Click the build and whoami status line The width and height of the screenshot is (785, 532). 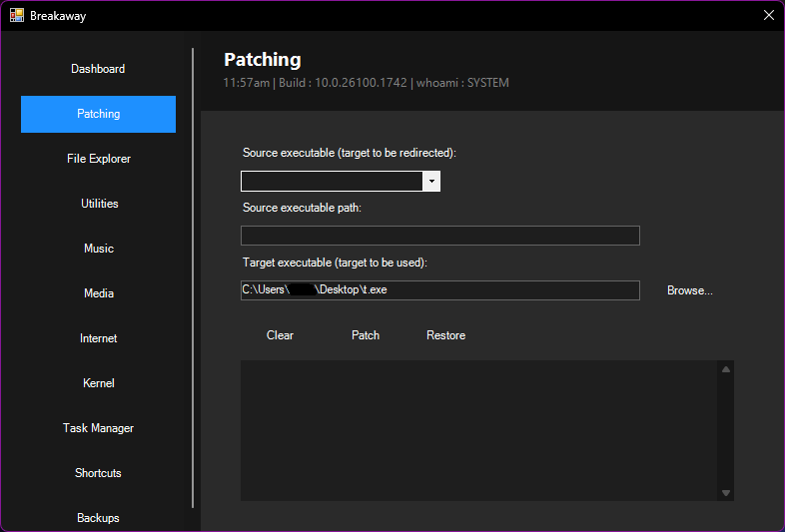(x=366, y=83)
